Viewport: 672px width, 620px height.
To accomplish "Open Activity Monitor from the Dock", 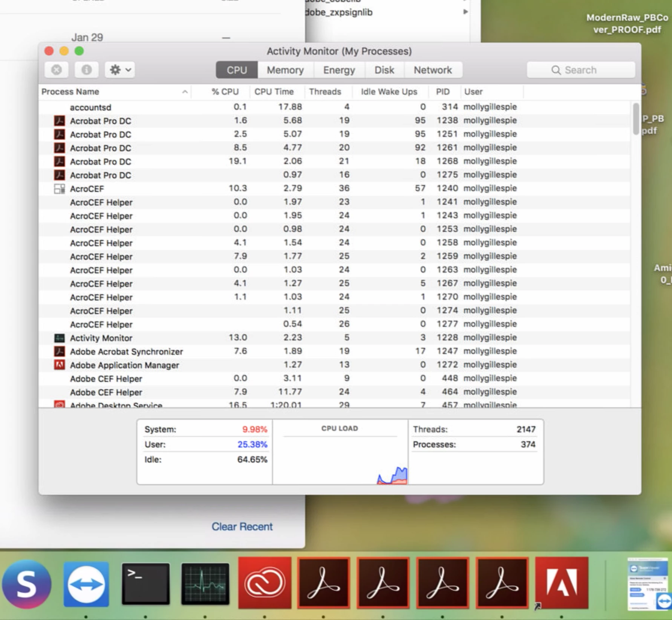I will point(205,583).
